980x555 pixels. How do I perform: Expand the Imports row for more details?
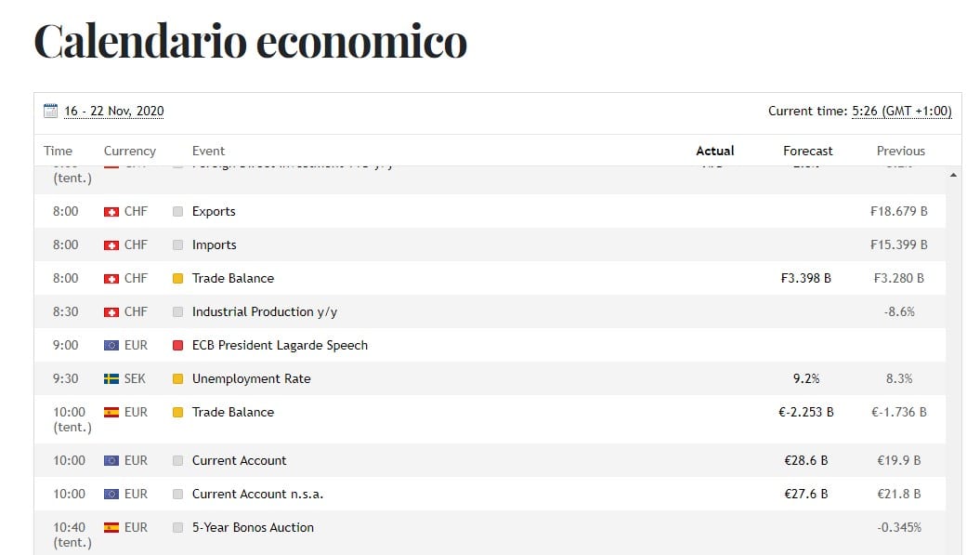(x=216, y=244)
